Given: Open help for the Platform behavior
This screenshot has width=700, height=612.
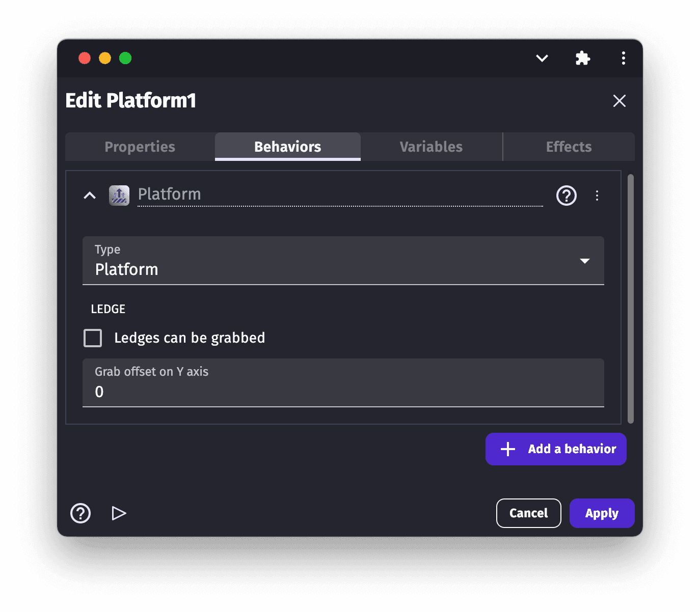Looking at the screenshot, I should (566, 196).
